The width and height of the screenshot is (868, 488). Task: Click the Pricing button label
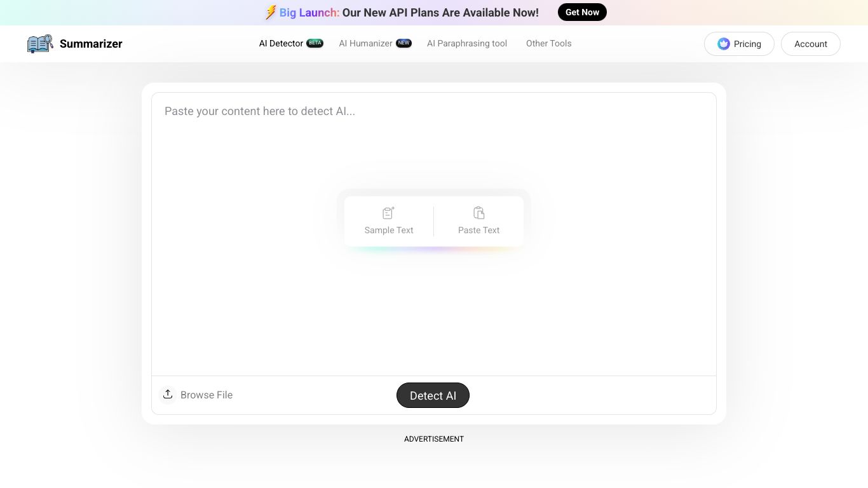click(747, 44)
